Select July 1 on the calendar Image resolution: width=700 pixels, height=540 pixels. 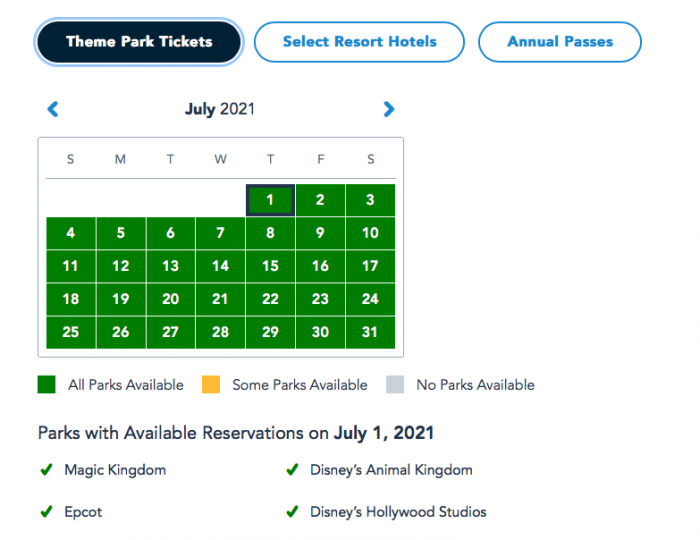click(x=270, y=200)
